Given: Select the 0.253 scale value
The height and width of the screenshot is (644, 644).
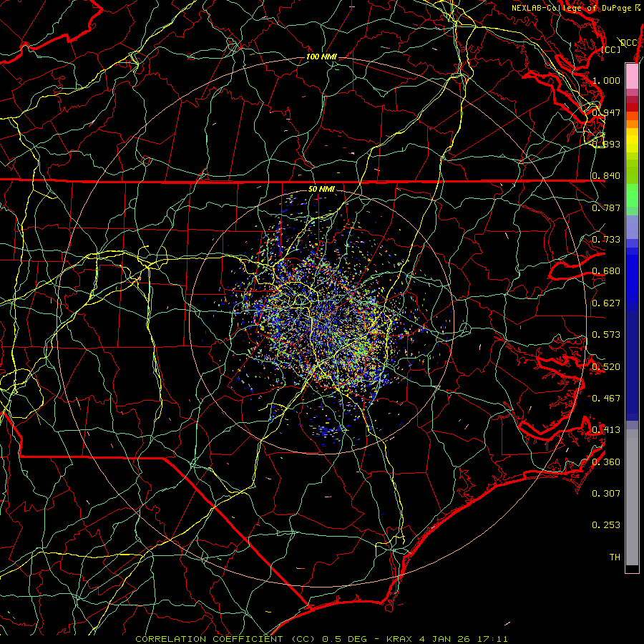Looking at the screenshot, I should [606, 525].
